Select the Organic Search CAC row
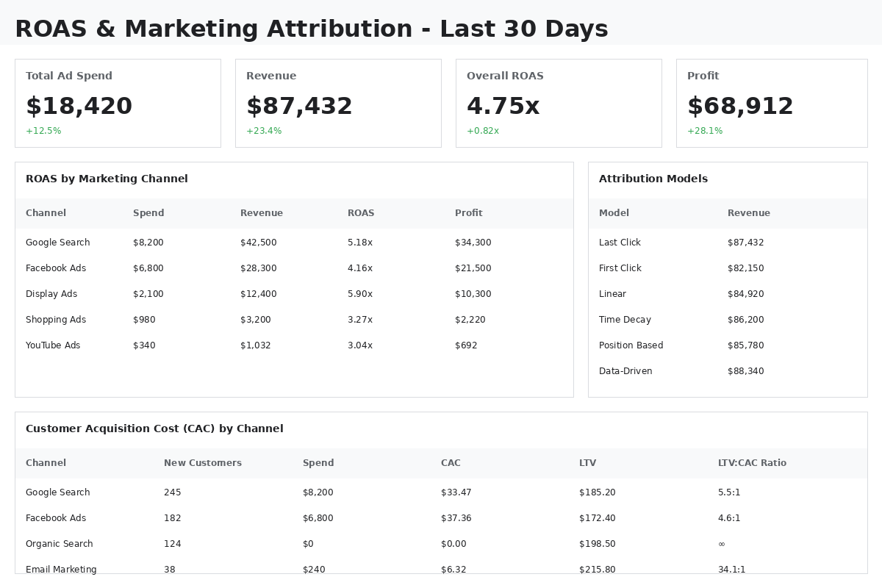Image resolution: width=882 pixels, height=588 pixels. 441,544
